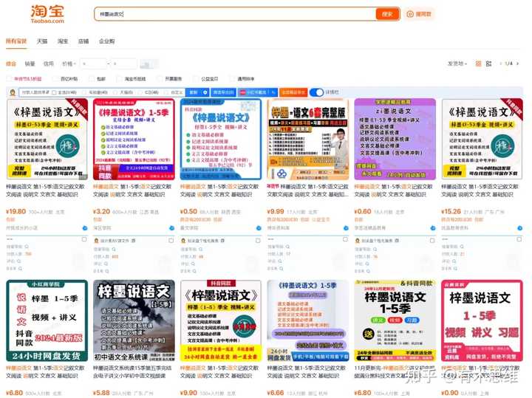Open the ¥15.26 product thumbnail
Screen dimensions: 532x398
[482, 140]
